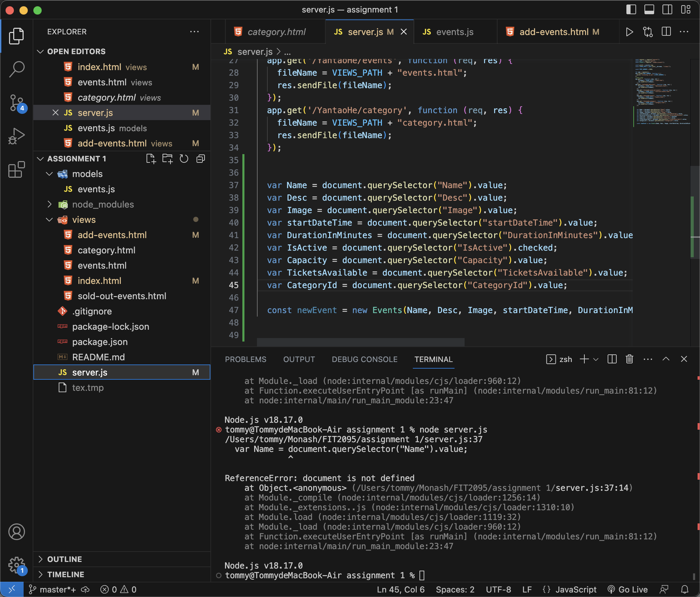
Task: Open editor More Actions ellipsis
Action: point(684,32)
